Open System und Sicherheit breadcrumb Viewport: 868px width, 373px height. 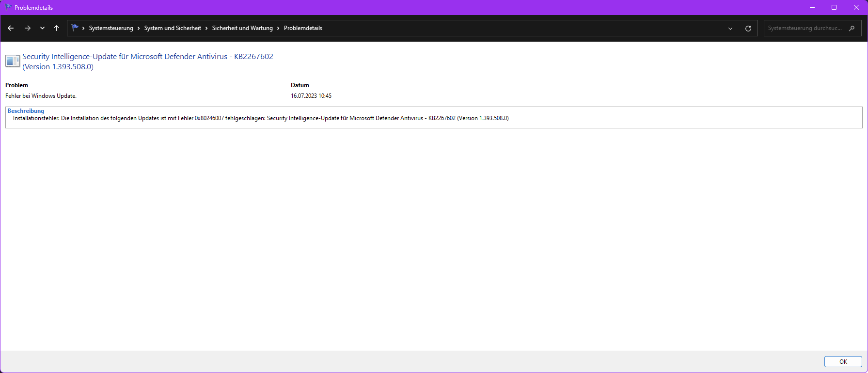coord(173,28)
